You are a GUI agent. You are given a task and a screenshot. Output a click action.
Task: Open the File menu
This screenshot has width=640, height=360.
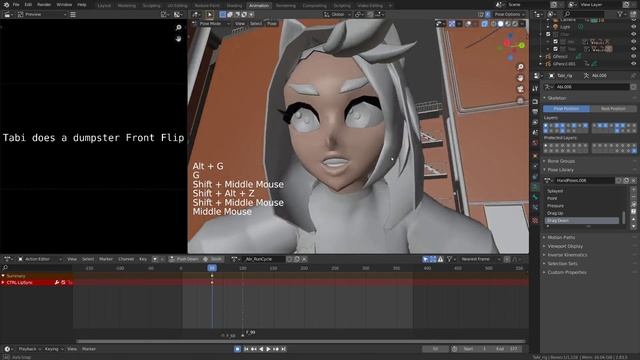16,4
